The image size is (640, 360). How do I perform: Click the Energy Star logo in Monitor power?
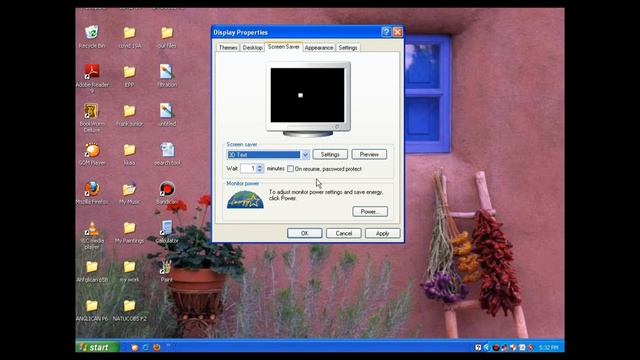245,200
